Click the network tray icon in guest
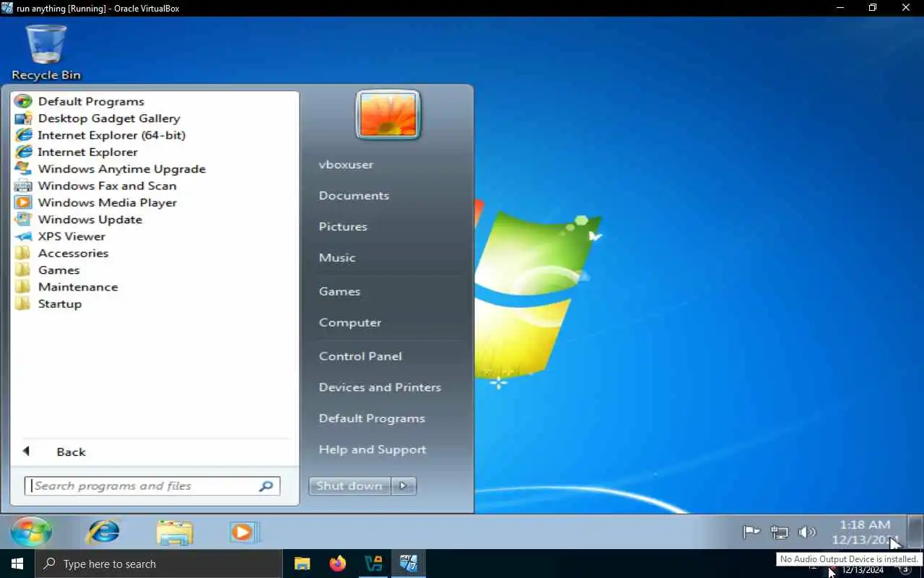 (780, 532)
